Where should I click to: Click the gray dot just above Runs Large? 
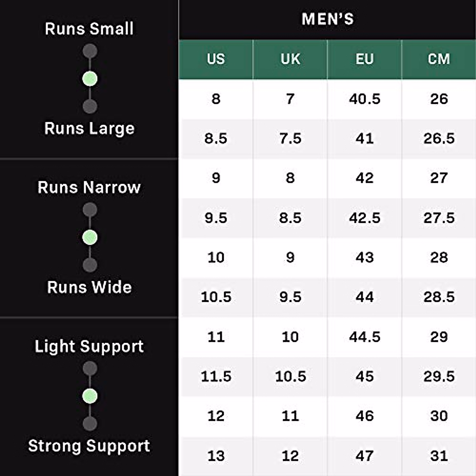click(x=90, y=106)
